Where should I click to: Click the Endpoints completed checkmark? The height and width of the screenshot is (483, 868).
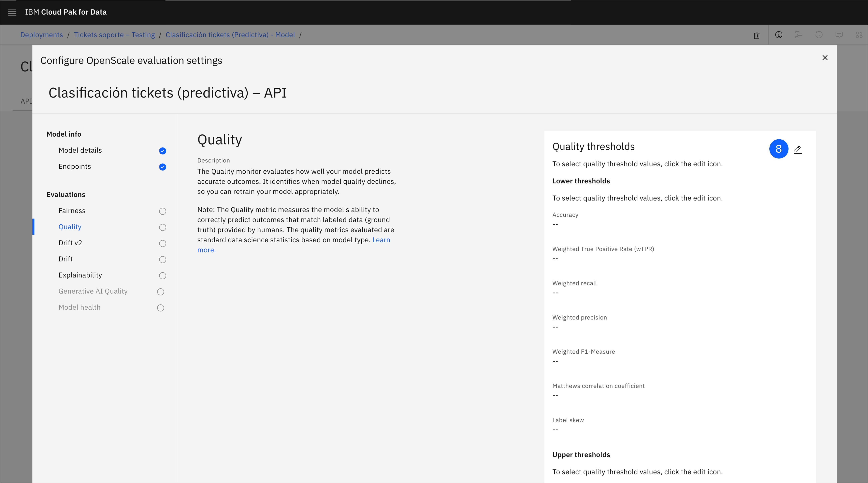pos(162,167)
